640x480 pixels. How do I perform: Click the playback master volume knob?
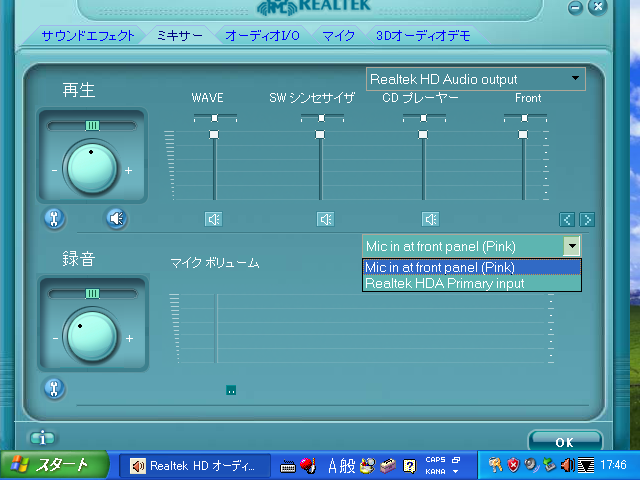click(92, 168)
